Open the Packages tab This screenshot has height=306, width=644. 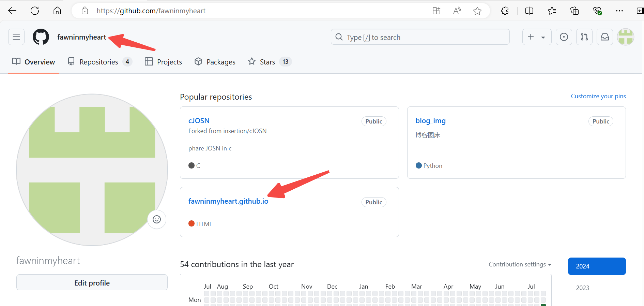click(215, 62)
